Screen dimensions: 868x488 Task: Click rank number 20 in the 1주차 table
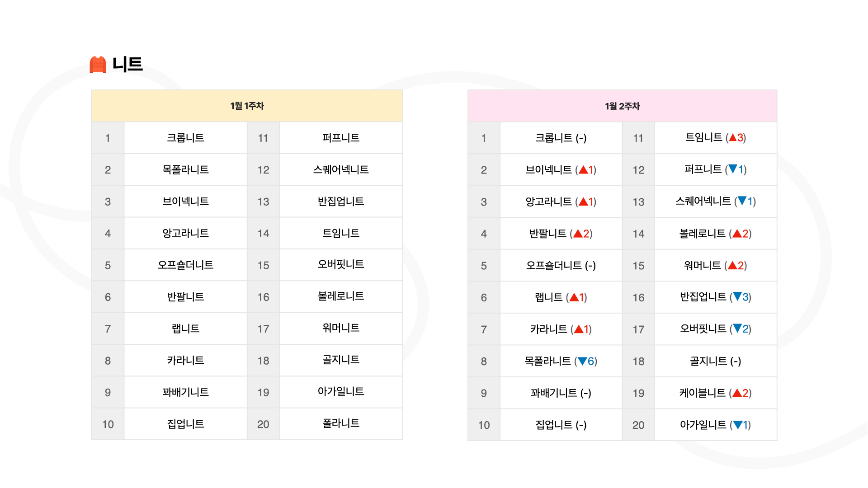click(263, 424)
